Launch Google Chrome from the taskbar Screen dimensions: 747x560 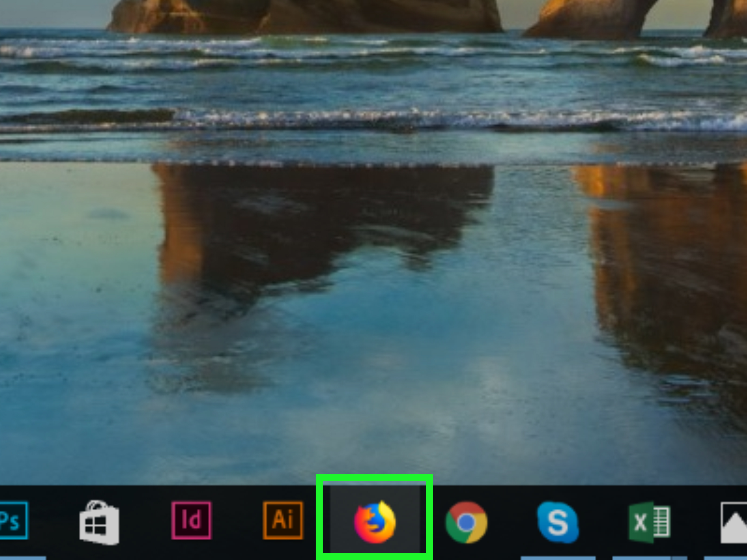[x=466, y=522]
